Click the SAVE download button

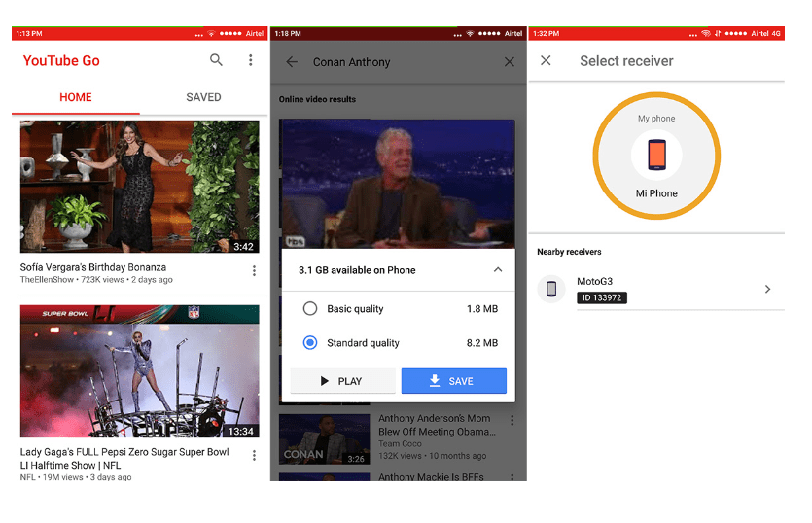click(453, 381)
